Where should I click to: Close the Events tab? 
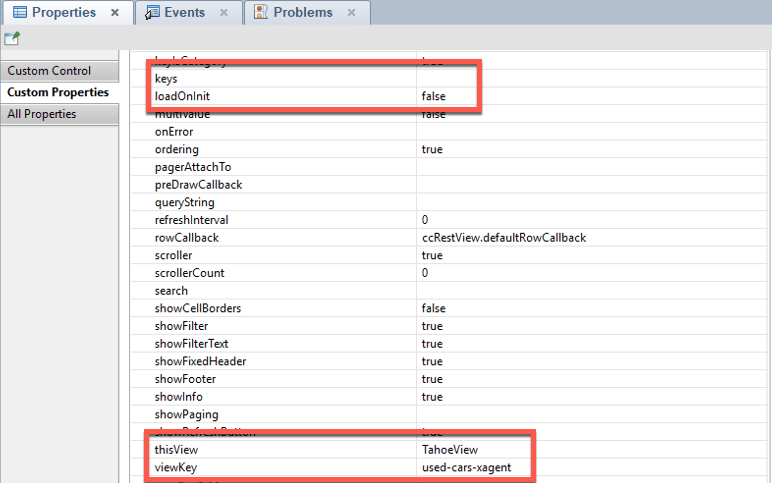coord(224,13)
